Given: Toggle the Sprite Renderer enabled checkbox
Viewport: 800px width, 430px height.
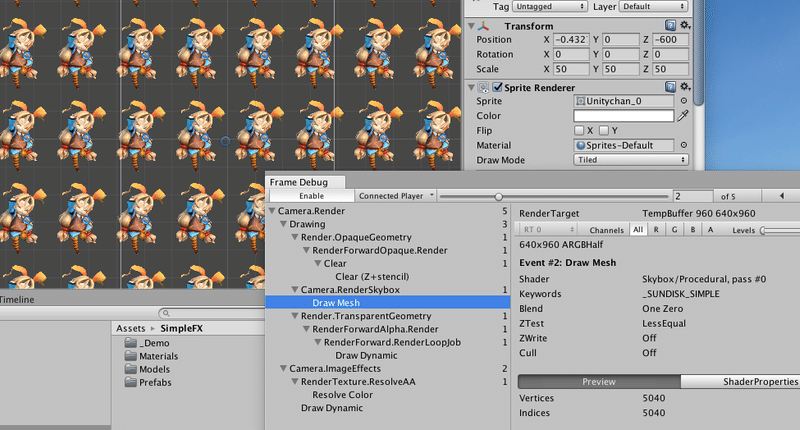Looking at the screenshot, I should (497, 87).
